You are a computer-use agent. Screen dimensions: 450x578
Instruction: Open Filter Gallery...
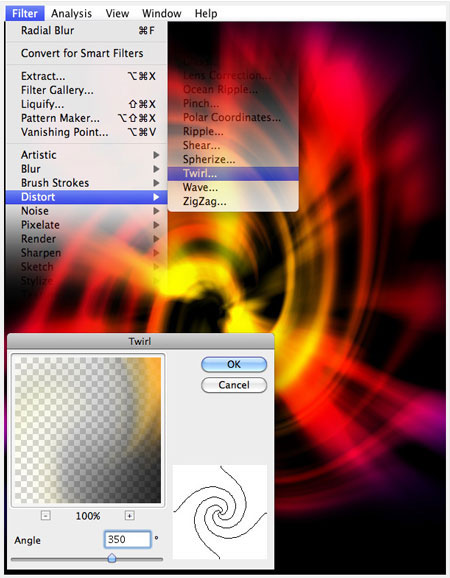click(x=87, y=90)
